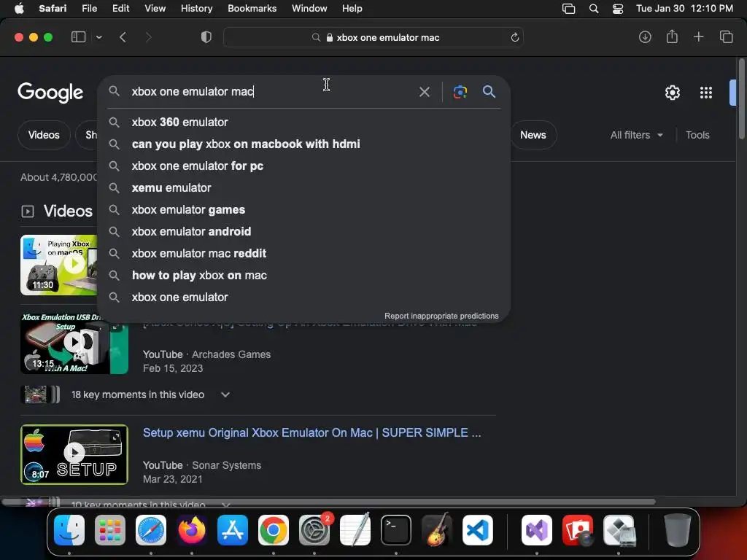
Task: Select suggestion xbox emulator android
Action: 303,231
